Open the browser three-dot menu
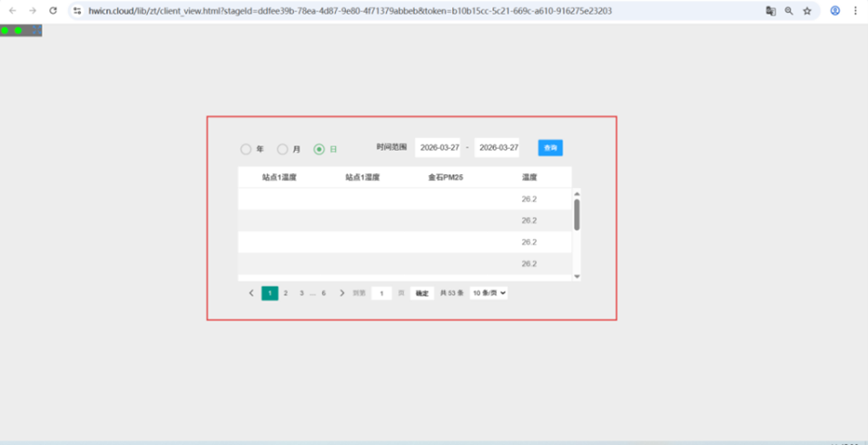The image size is (868, 445). pos(855,11)
